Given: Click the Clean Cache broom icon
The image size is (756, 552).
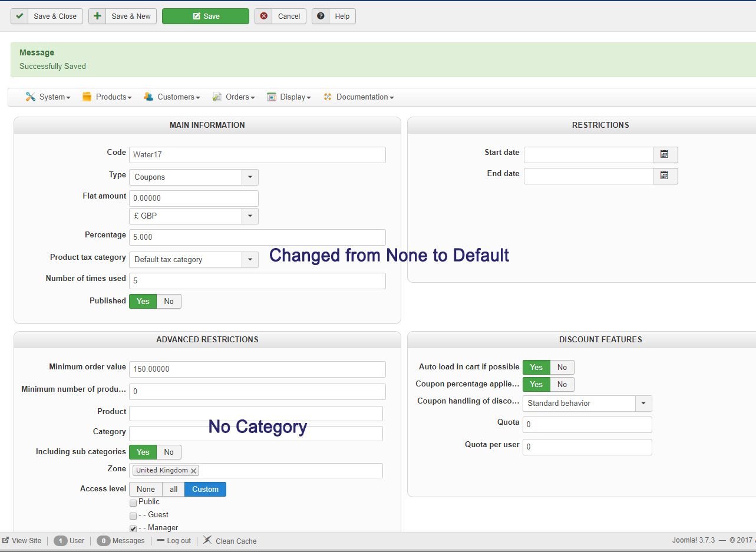Looking at the screenshot, I should 207,540.
